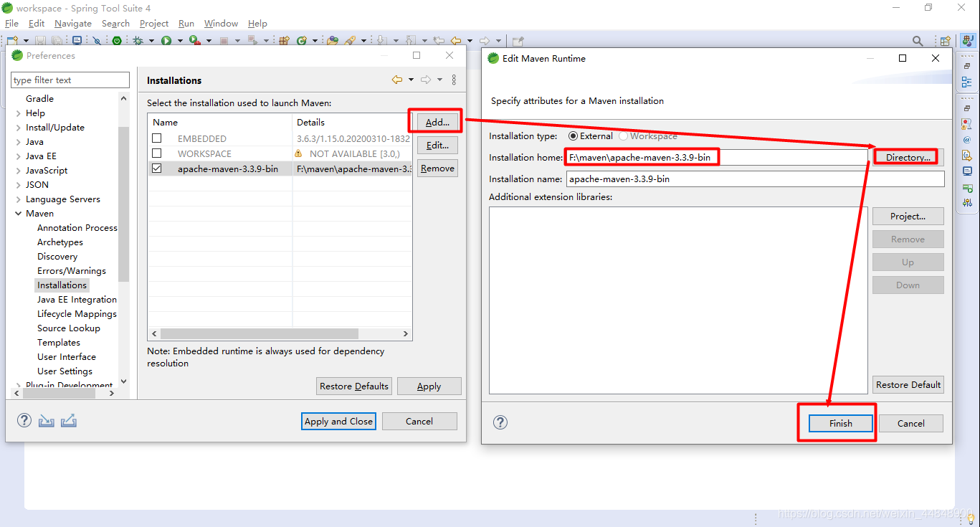Click the Help icon in Preferences dialog
This screenshot has height=527, width=980.
pos(24,421)
